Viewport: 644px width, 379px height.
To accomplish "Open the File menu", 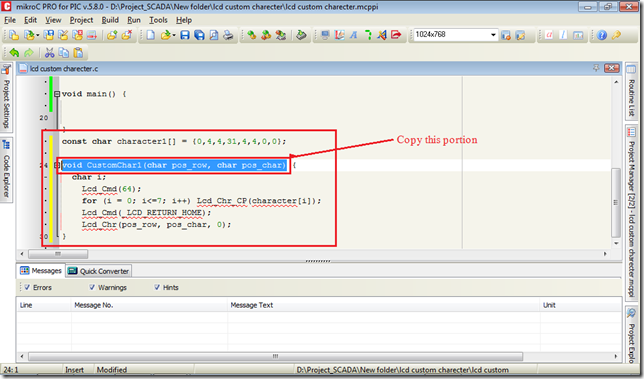I will (x=10, y=20).
